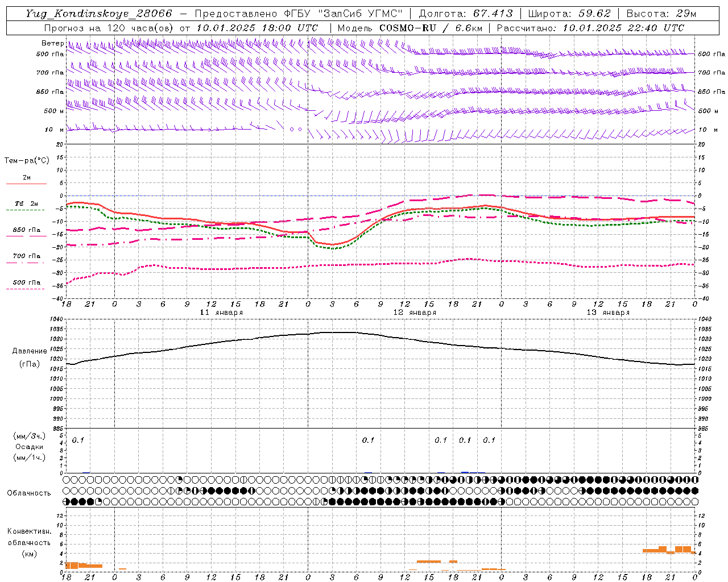Screen dimensions: 728x582
Task: Click the Осадки precipitation label
Action: [x=30, y=447]
